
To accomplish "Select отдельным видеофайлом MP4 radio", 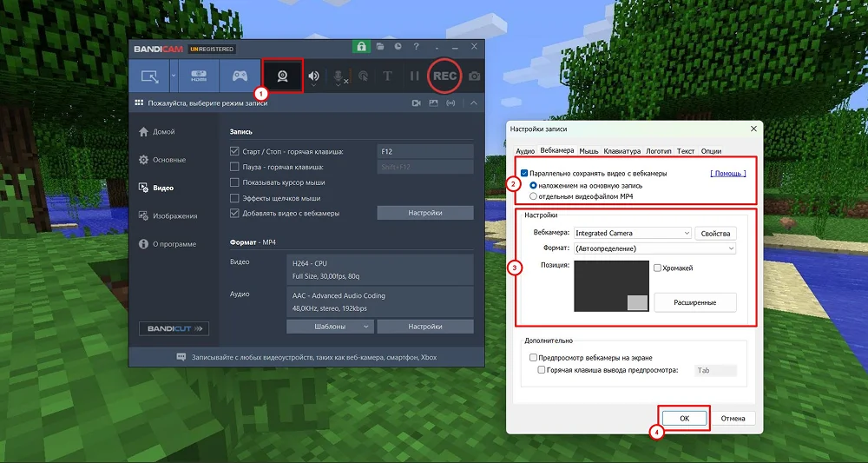I will (533, 196).
